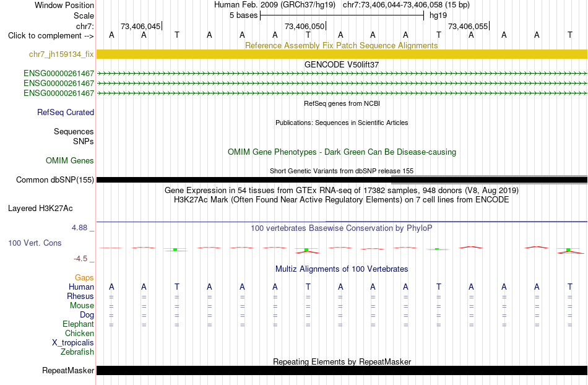The width and height of the screenshot is (588, 385).
Task: Open 'Multiz Alignments of 100 Vertebrates' title
Action: pos(342,269)
